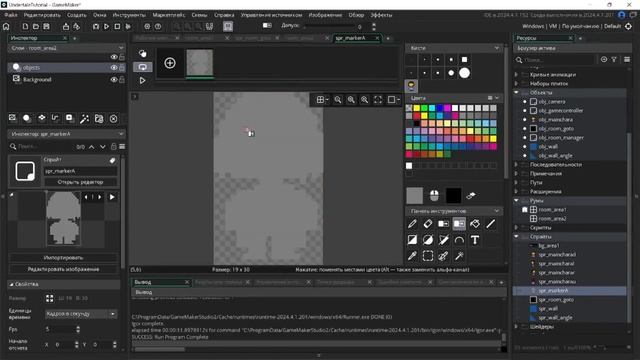Image resolution: width=640 pixels, height=360 pixels.
Task: Open the File menu
Action: pos(11,15)
